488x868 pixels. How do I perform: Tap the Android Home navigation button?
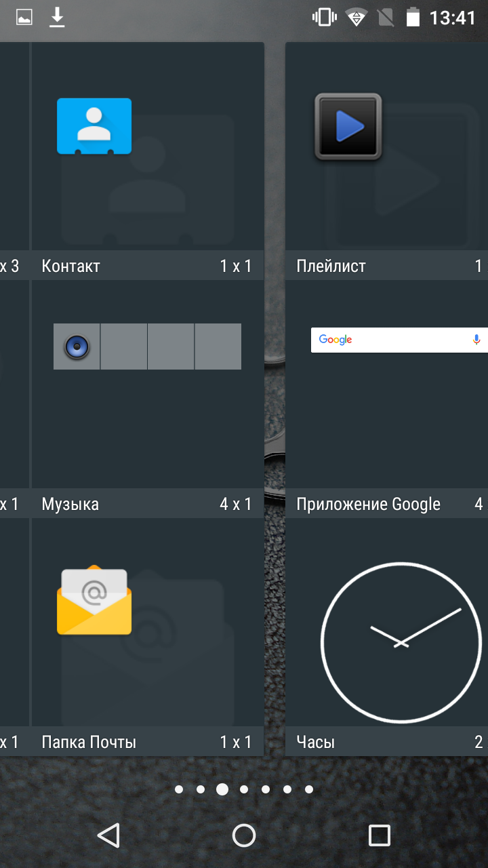tap(244, 835)
